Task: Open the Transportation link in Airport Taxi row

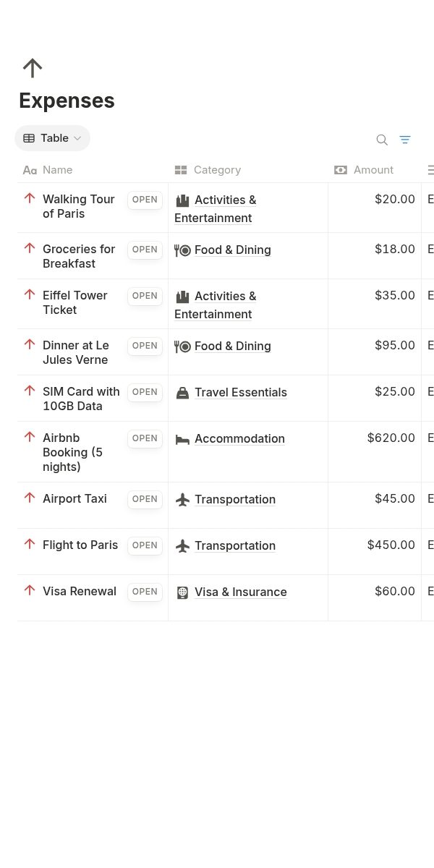Action: pos(235,499)
